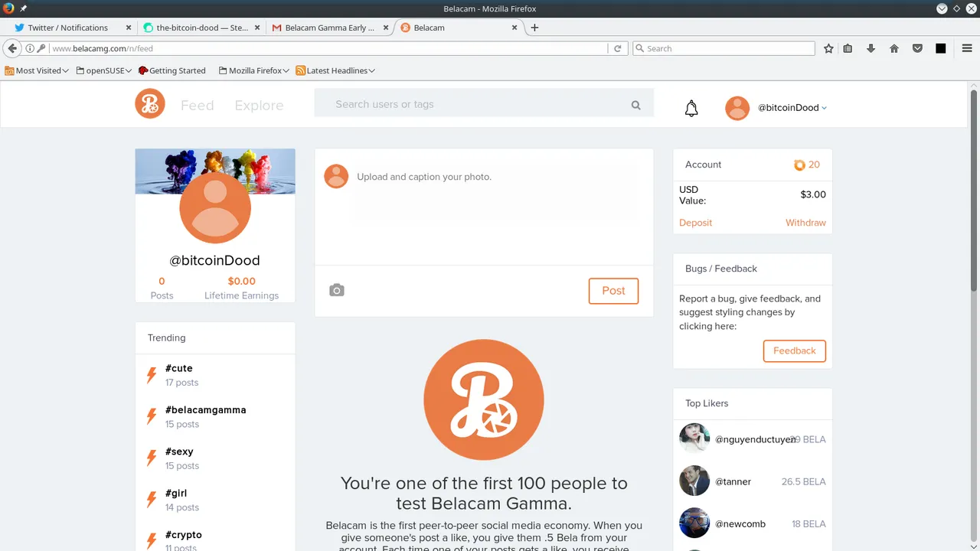The width and height of the screenshot is (980, 551).
Task: Open @nguyenductuyen in Top Likers
Action: click(x=755, y=439)
